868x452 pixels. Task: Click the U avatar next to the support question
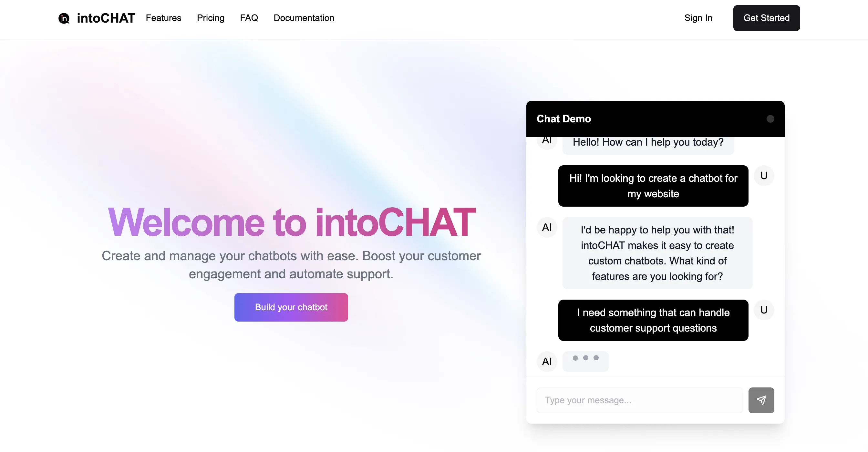click(x=764, y=310)
